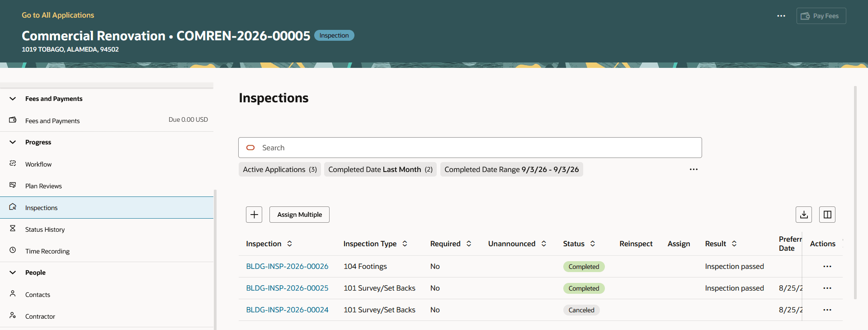Image resolution: width=868 pixels, height=330 pixels.
Task: Click the inspections Search field
Action: (x=470, y=148)
